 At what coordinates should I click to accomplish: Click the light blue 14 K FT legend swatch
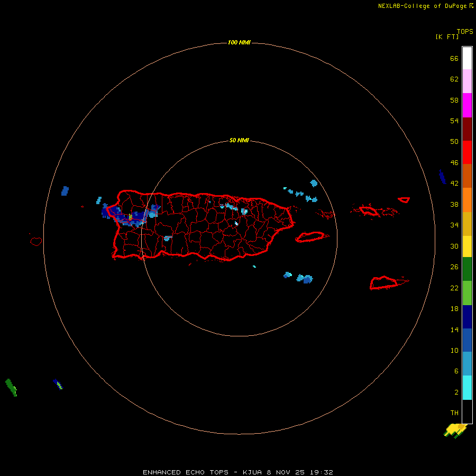click(x=467, y=364)
